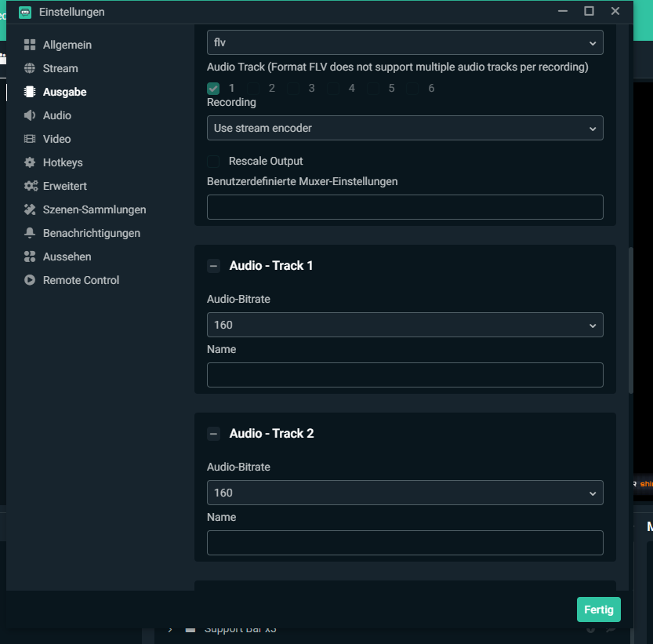653x644 pixels.
Task: Click the Track 1 Name input field
Action: 404,375
